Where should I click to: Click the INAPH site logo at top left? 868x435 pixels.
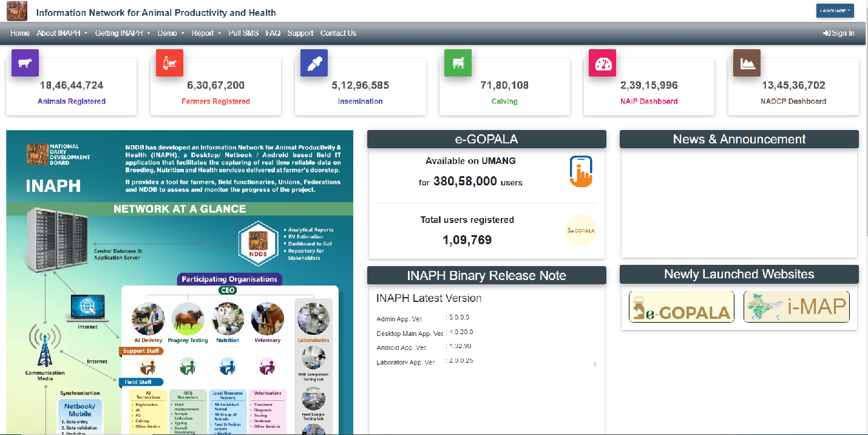17,12
